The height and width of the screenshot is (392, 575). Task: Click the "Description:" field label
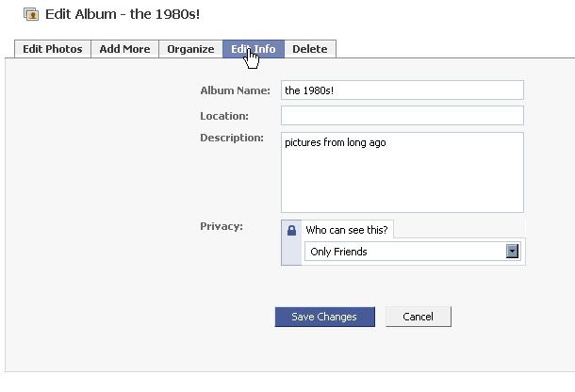pos(232,138)
